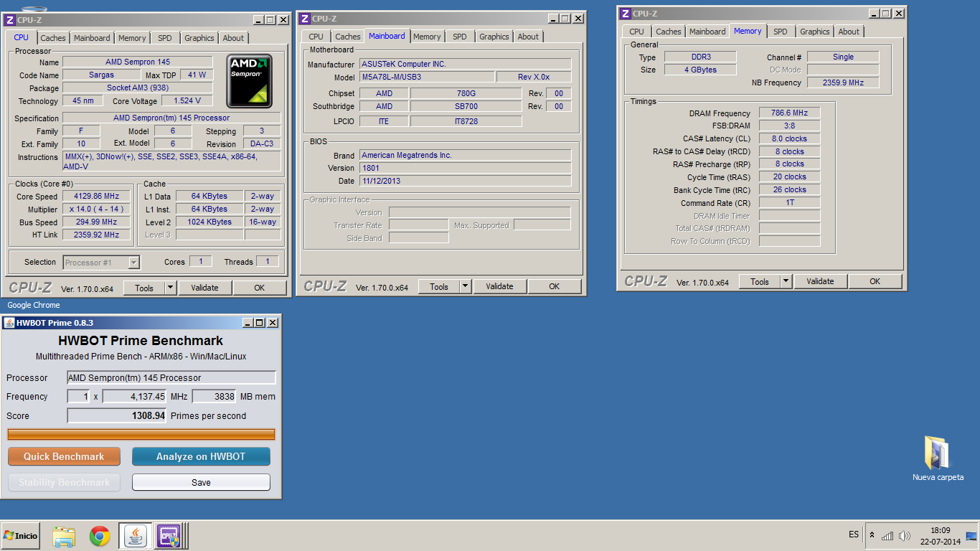Click the HWBOT Processor name field
Image resolution: width=980 pixels, height=551 pixels.
[171, 377]
